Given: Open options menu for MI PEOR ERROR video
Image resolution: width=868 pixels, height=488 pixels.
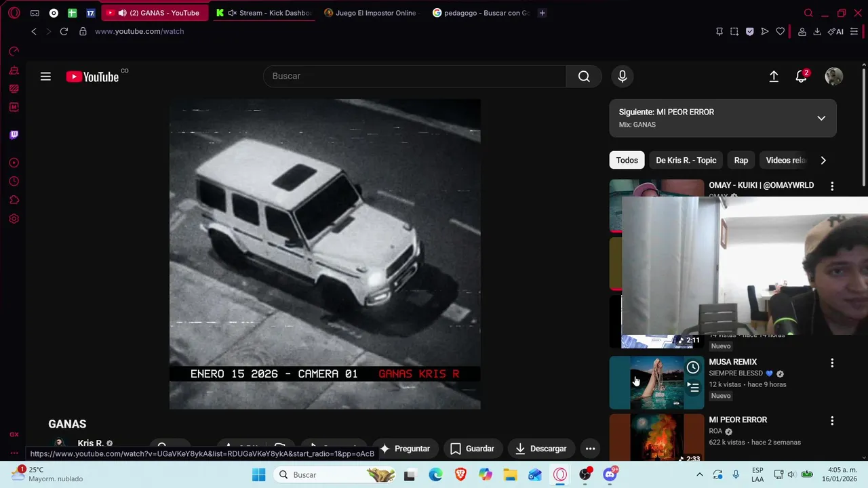Looking at the screenshot, I should tap(832, 421).
